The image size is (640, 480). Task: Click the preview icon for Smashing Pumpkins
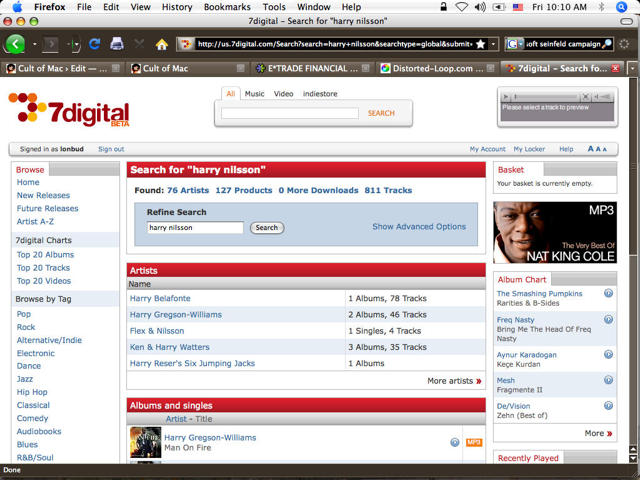pos(608,293)
